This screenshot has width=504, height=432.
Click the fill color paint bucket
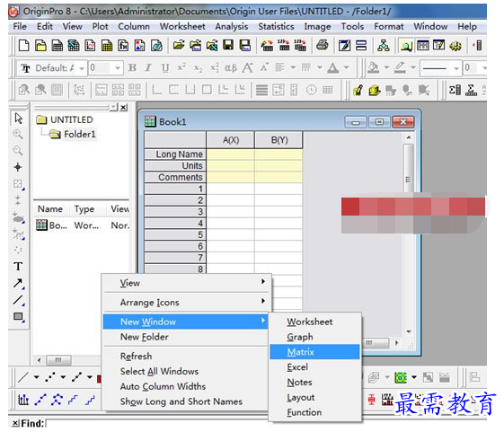click(x=373, y=68)
